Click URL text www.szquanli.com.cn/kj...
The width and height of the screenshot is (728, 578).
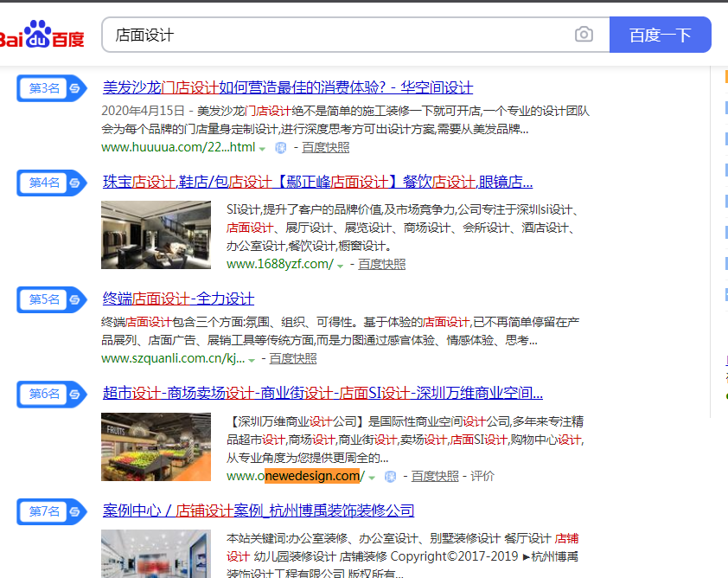click(173, 358)
